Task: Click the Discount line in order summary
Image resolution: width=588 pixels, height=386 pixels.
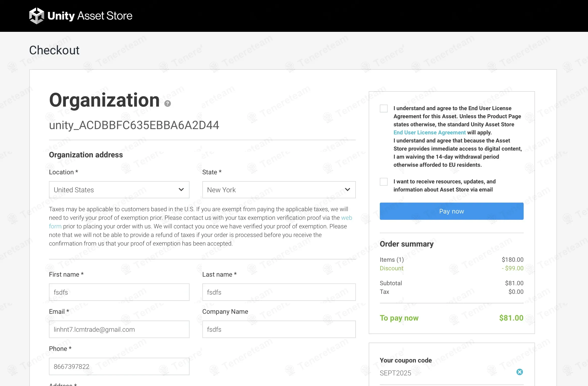Action: pyautogui.click(x=391, y=268)
